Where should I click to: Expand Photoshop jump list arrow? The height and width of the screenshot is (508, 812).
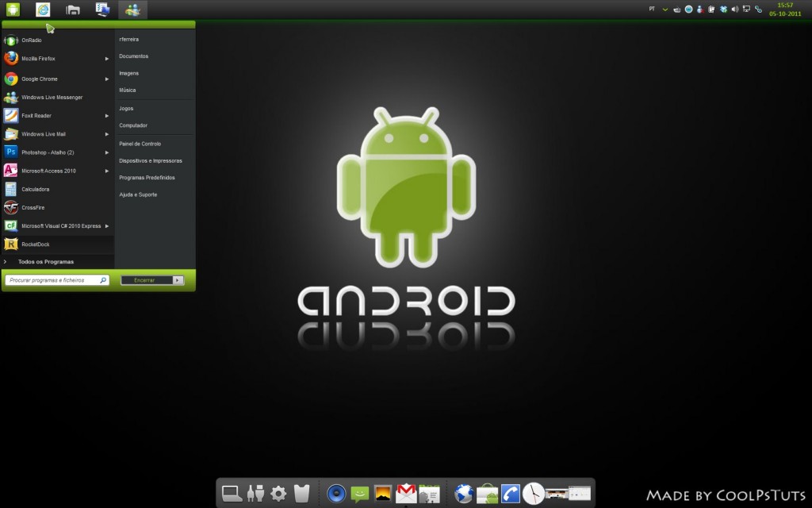tap(107, 152)
